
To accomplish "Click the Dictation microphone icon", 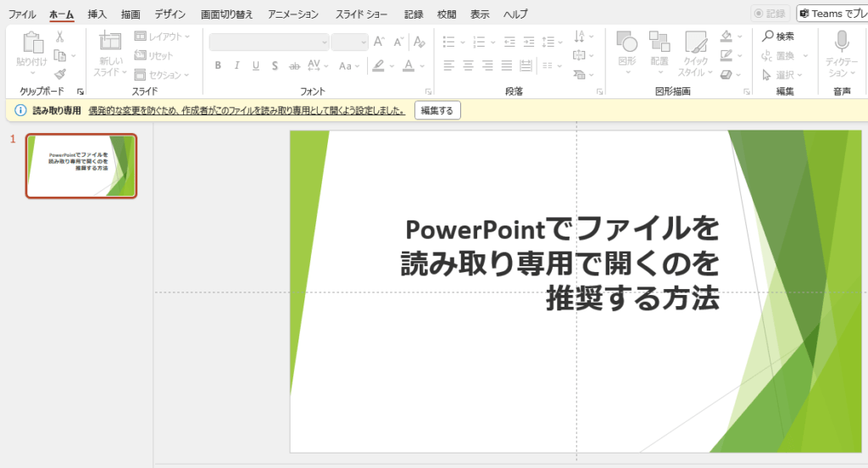I will [842, 42].
